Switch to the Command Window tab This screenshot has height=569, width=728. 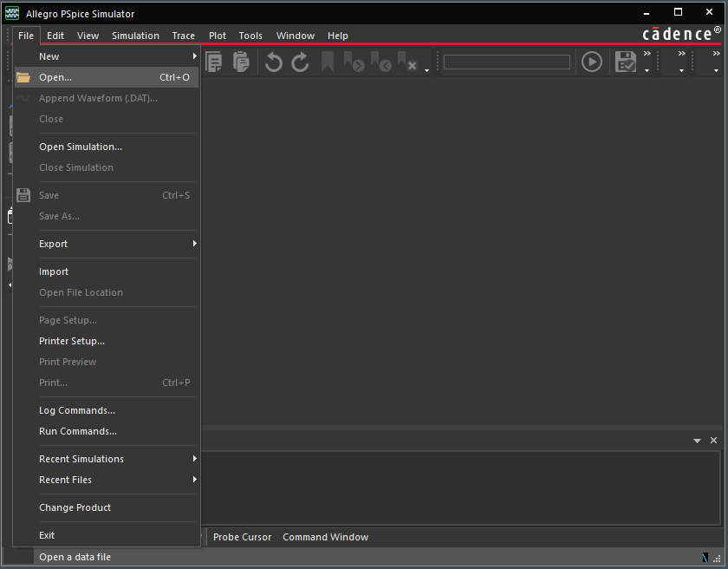(325, 537)
